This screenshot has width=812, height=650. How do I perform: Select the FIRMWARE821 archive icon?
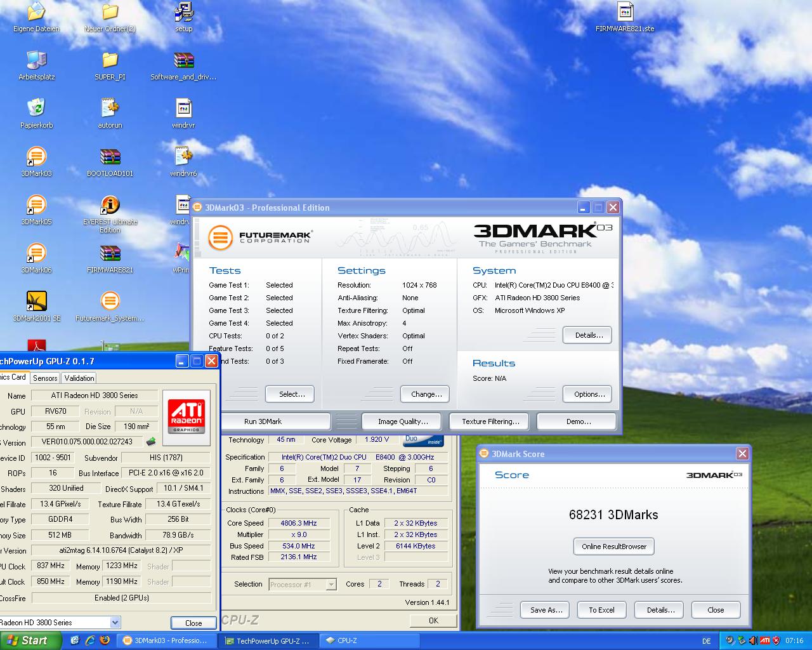(x=110, y=253)
